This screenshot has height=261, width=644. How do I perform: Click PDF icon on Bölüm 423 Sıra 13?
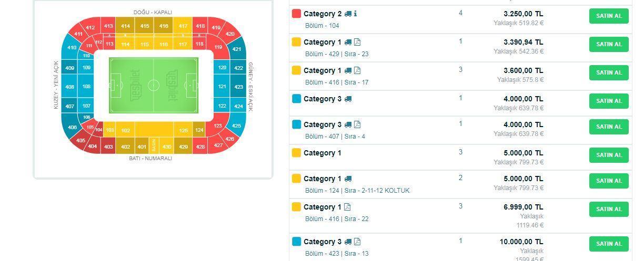357,242
